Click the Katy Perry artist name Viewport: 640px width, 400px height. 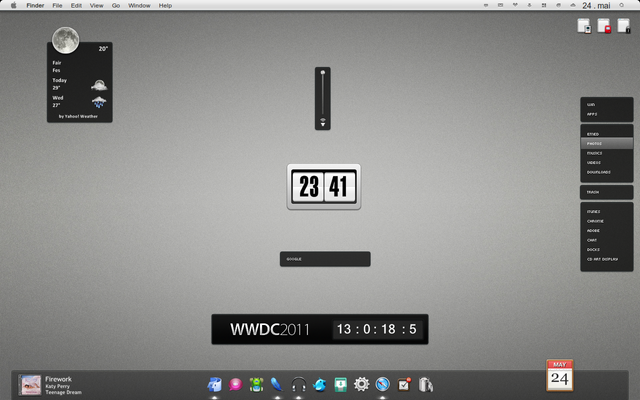pyautogui.click(x=58, y=386)
